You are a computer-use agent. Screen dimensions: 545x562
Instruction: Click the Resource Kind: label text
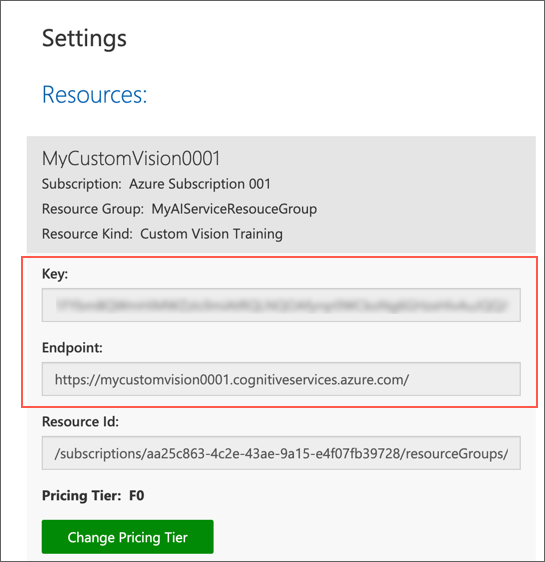point(87,234)
